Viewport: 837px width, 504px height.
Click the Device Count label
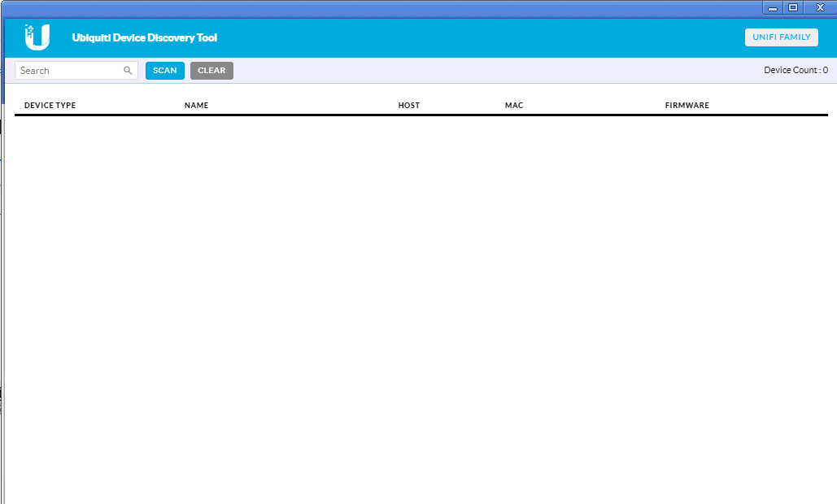click(x=796, y=71)
